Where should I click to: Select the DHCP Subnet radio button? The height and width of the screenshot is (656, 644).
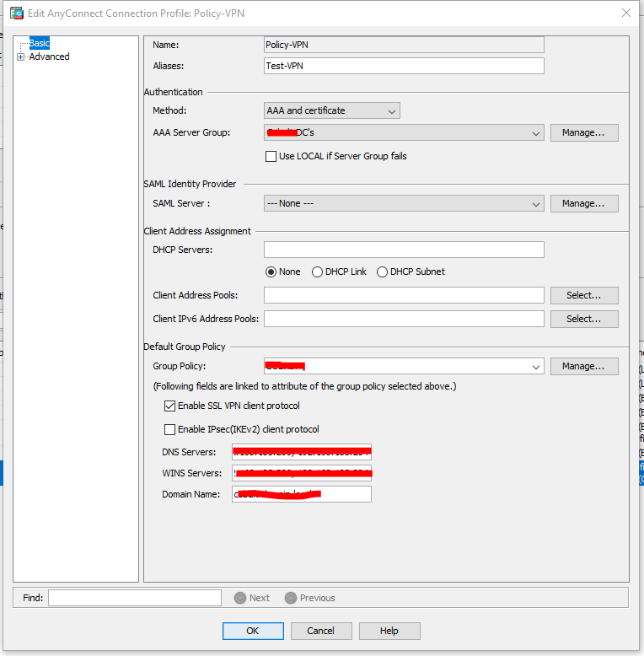click(382, 272)
